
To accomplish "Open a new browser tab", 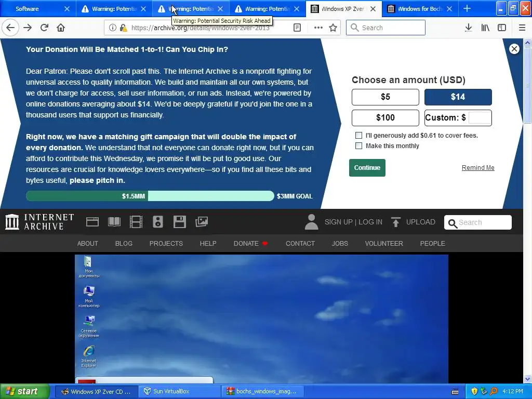I will [467, 8].
